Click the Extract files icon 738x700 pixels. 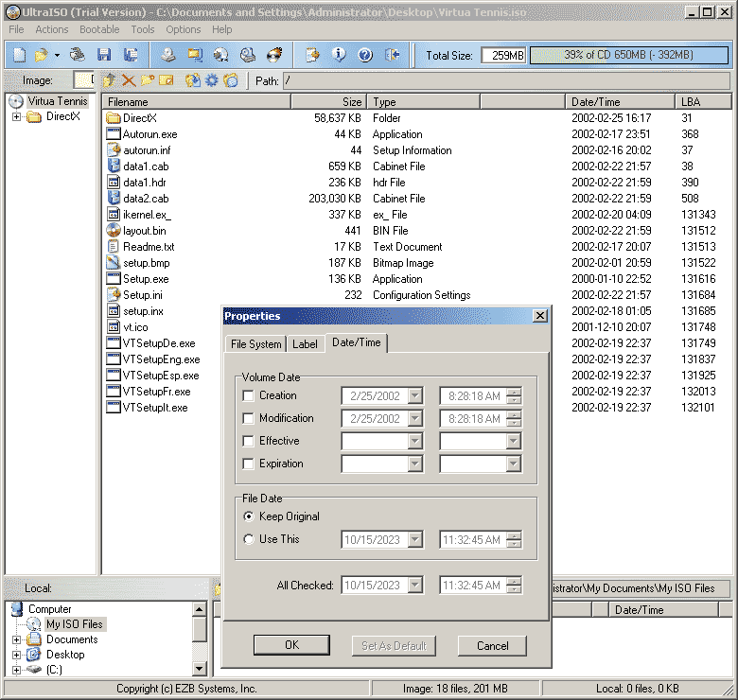192,80
